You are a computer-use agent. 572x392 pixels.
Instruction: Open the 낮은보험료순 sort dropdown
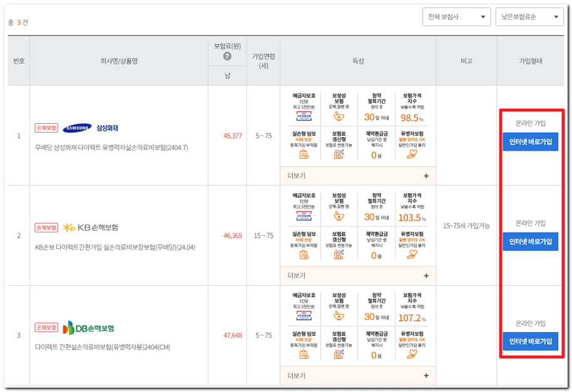pos(529,17)
